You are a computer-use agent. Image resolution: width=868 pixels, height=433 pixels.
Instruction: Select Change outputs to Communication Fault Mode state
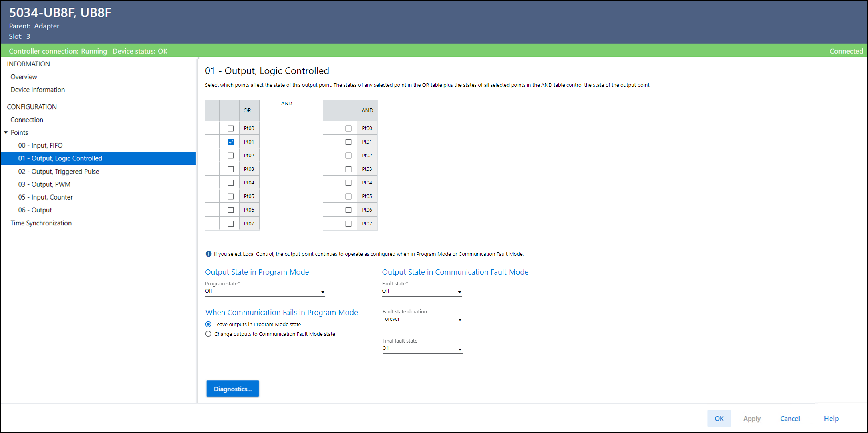point(208,334)
